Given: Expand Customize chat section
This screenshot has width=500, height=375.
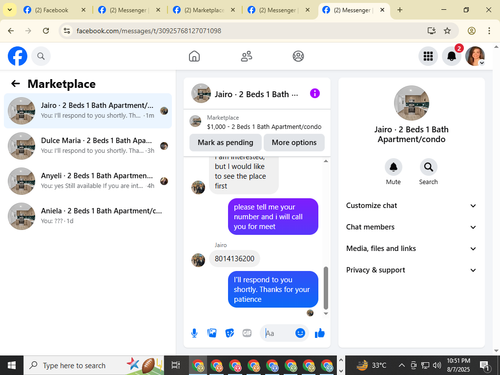Looking at the screenshot, I should click(411, 205).
